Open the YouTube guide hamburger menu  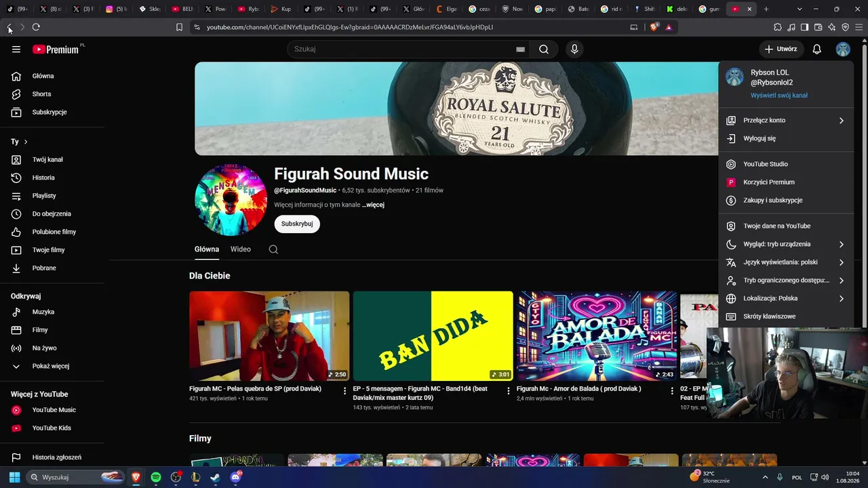point(16,49)
